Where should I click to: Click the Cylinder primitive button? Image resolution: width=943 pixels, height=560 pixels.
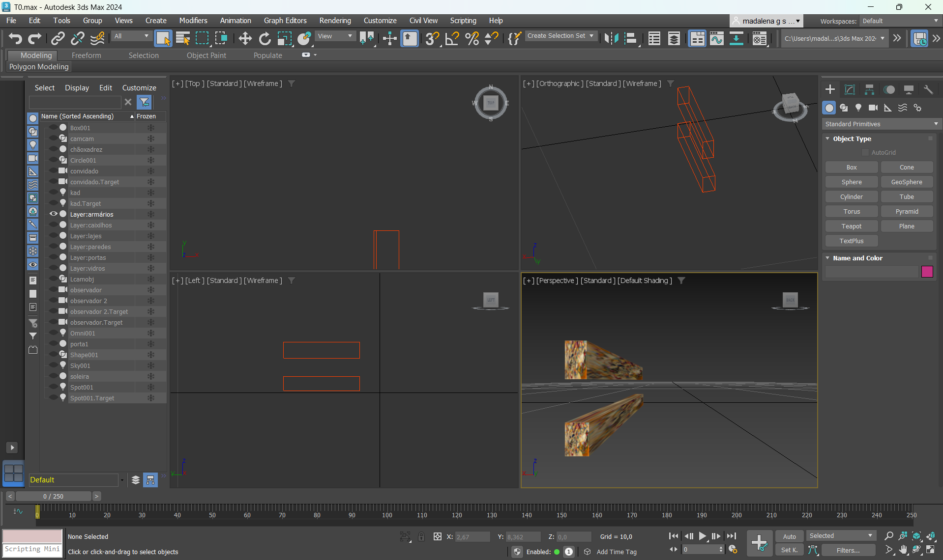point(851,197)
